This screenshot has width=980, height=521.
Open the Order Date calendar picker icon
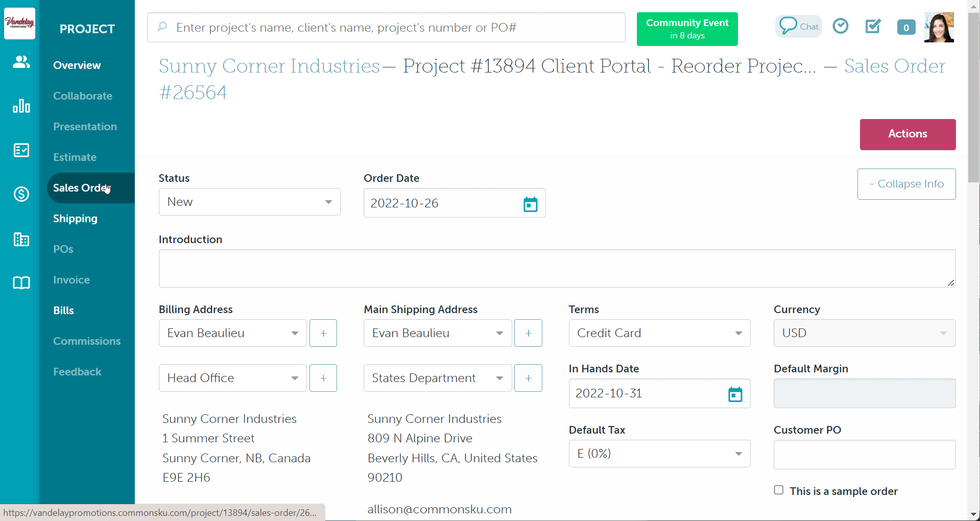(530, 203)
